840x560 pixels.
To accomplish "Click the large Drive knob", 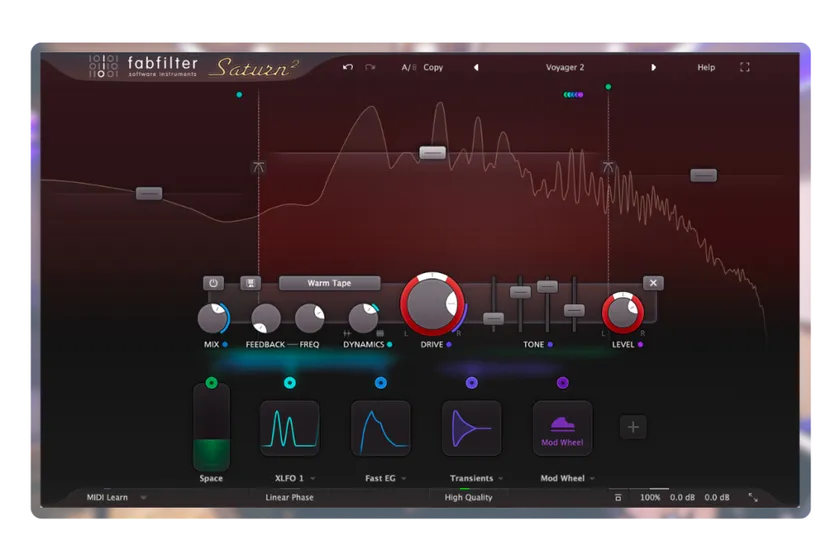I will 432,304.
